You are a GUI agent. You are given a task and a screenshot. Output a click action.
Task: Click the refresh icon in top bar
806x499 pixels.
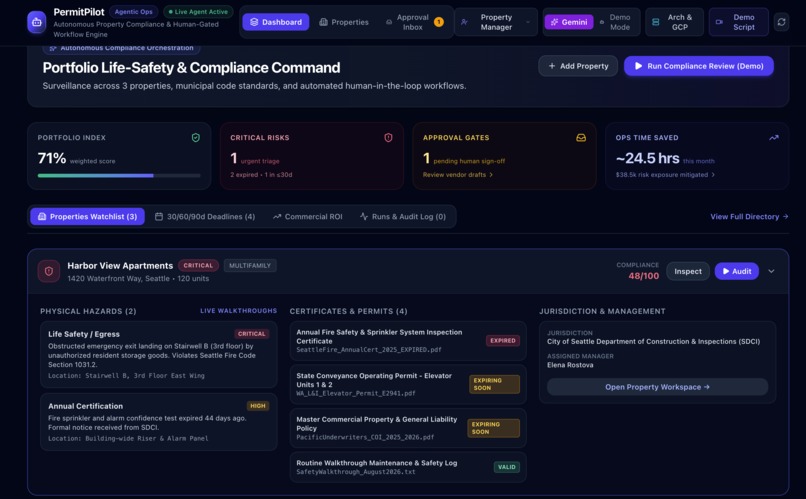click(x=781, y=22)
